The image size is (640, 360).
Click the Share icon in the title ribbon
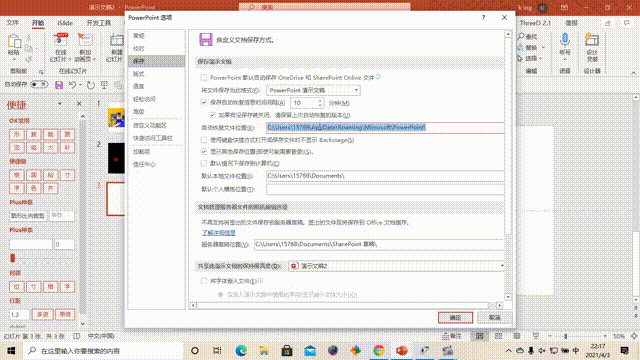pyautogui.click(x=608, y=23)
